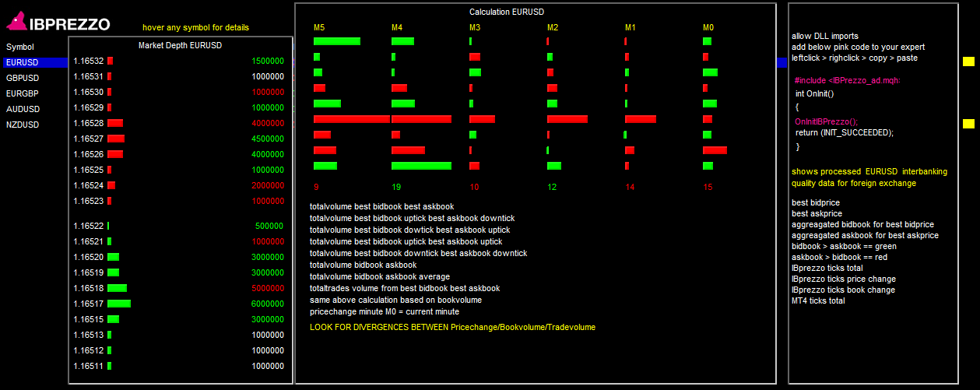The height and width of the screenshot is (390, 980).
Task: Click the M4 pricechange value 19
Action: click(x=396, y=187)
